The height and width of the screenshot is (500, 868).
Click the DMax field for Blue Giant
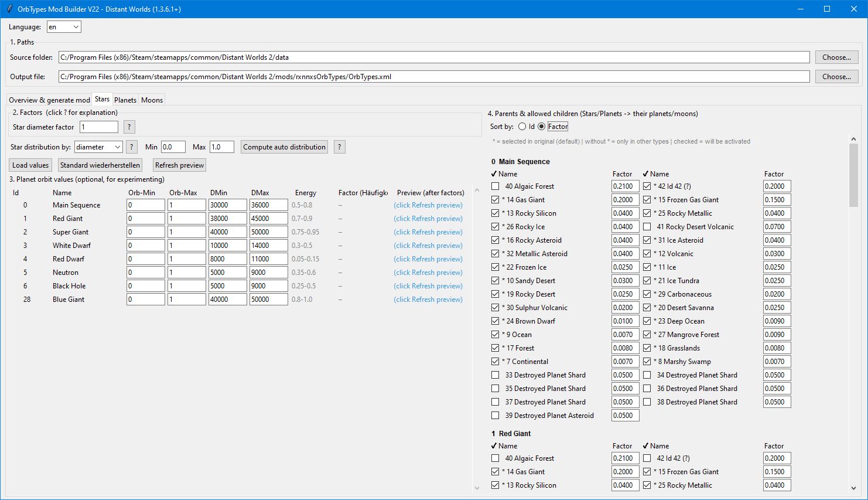268,300
